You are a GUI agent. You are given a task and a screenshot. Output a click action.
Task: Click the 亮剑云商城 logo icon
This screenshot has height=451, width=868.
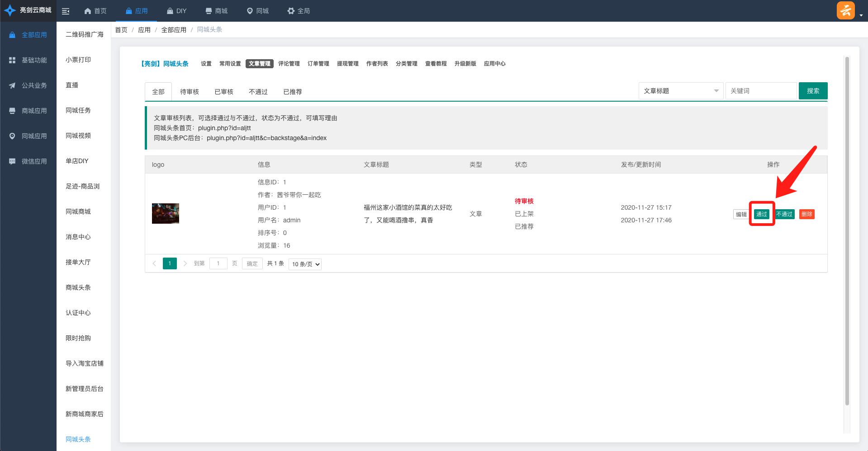click(x=9, y=10)
